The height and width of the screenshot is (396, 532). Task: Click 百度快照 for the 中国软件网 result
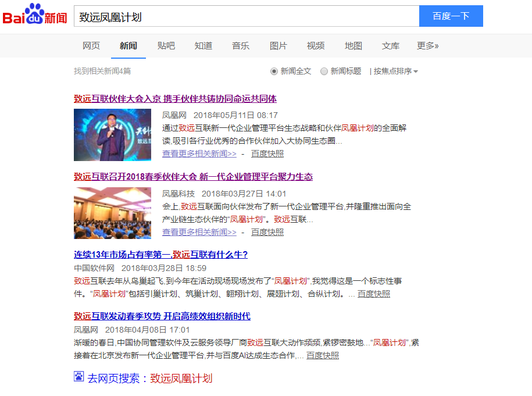pyautogui.click(x=374, y=294)
